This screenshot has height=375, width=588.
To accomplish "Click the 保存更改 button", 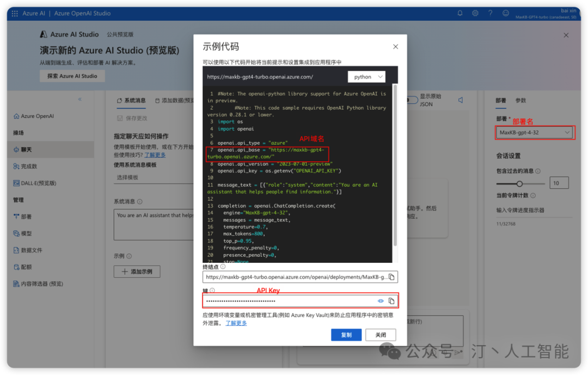I will point(132,118).
